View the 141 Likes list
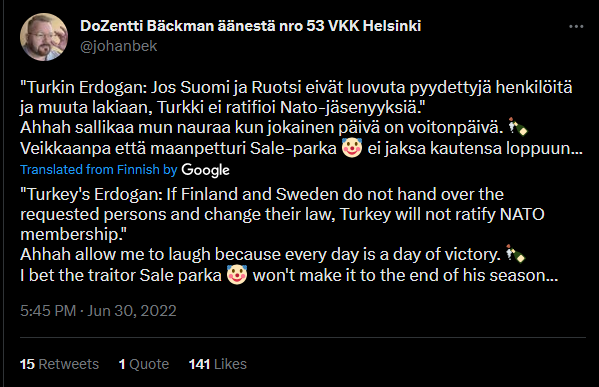Viewport: 599px width, 387px height. (x=218, y=364)
